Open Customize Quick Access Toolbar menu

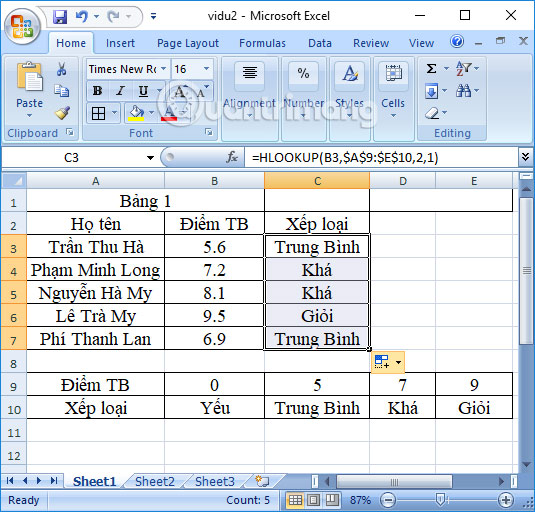pyautogui.click(x=154, y=16)
